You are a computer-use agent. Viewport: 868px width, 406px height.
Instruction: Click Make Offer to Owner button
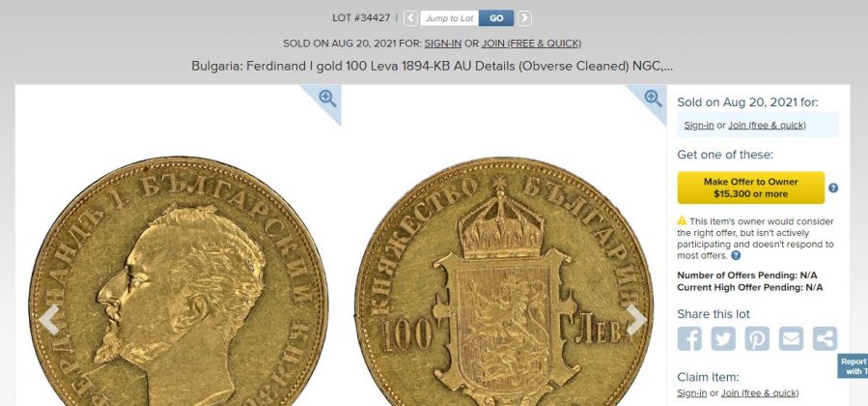750,188
